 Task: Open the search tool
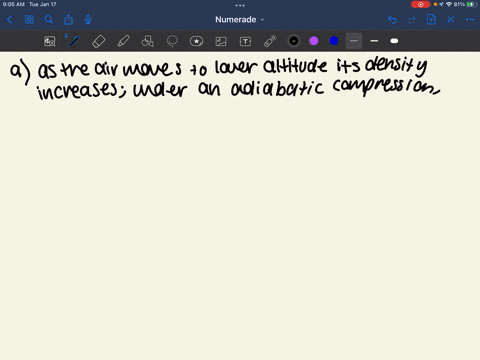point(49,20)
